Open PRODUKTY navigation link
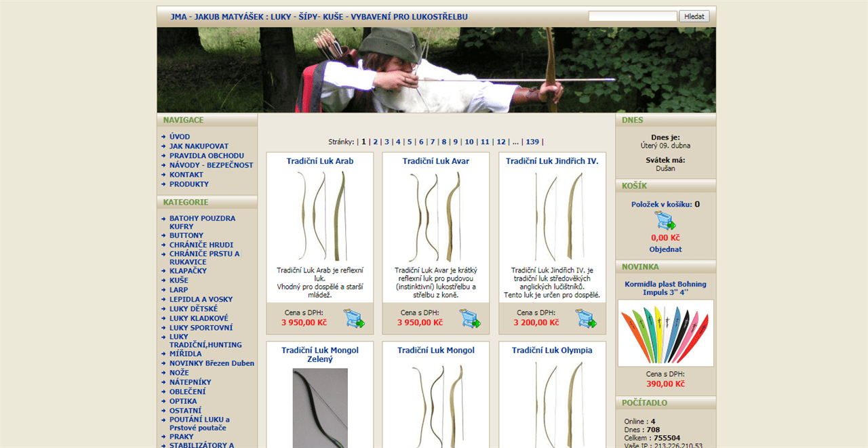Image resolution: width=868 pixels, height=448 pixels. coord(189,184)
